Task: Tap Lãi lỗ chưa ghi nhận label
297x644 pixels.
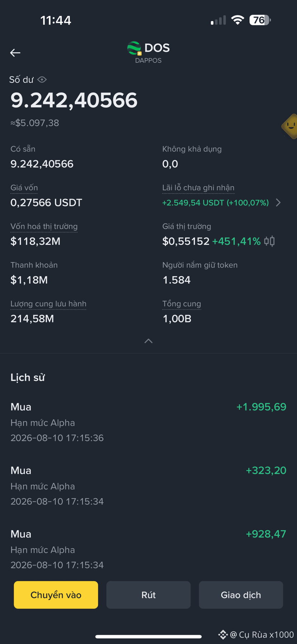Action: coord(198,188)
